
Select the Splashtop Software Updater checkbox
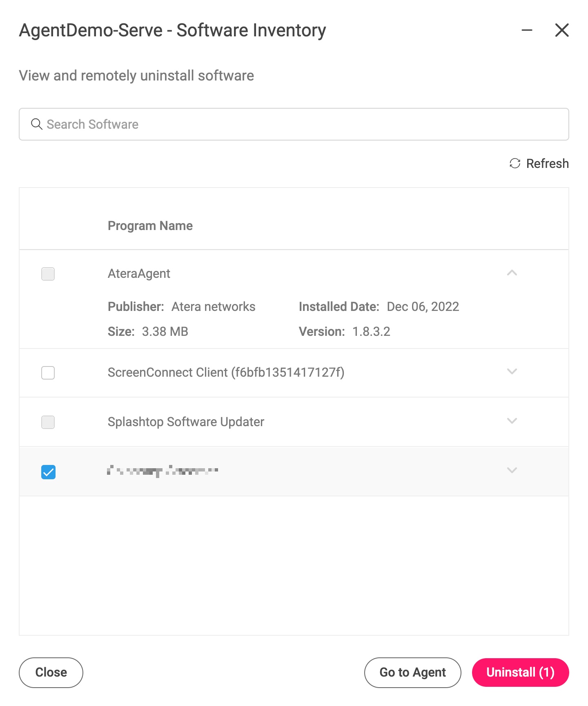(x=48, y=422)
